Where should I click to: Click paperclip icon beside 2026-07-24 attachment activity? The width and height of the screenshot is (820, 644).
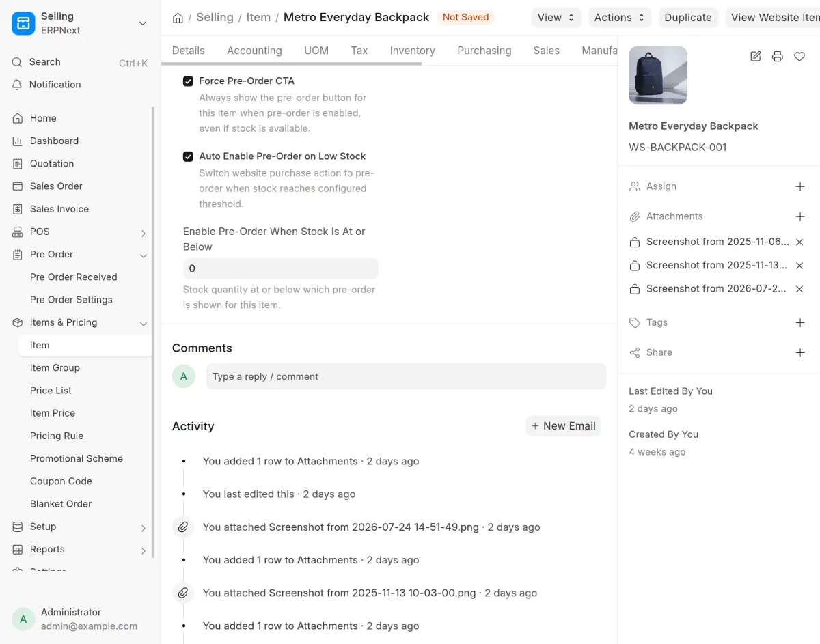[183, 527]
